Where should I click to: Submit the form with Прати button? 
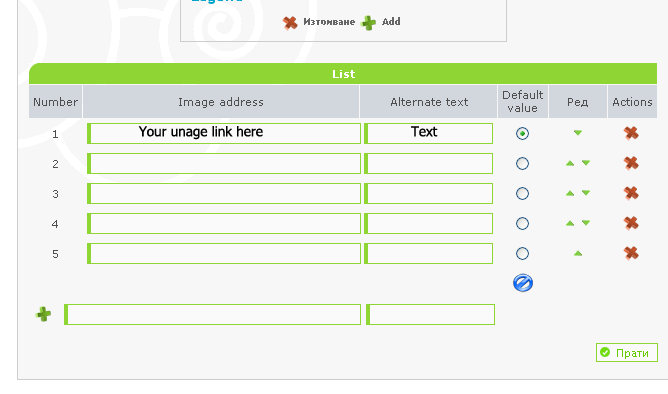(x=627, y=353)
